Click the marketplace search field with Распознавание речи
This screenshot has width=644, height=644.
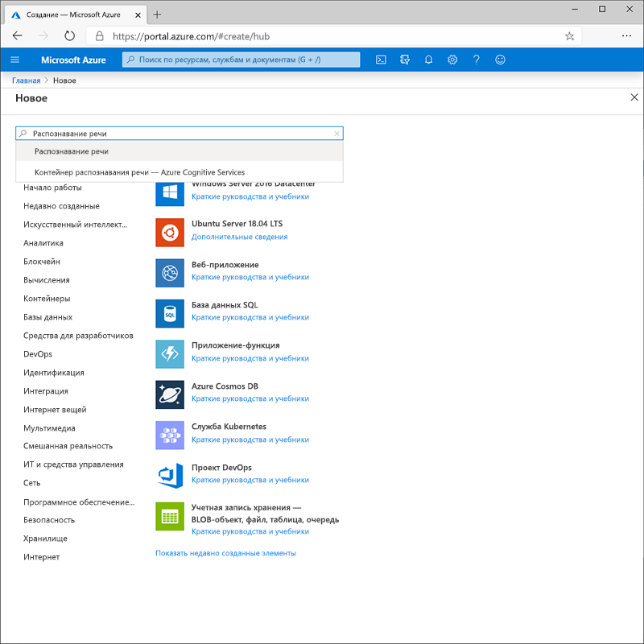[180, 134]
